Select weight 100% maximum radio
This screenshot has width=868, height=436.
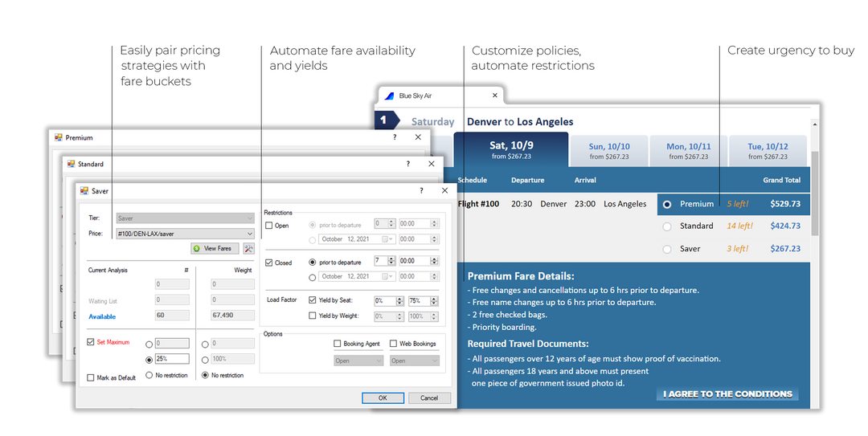tap(206, 360)
